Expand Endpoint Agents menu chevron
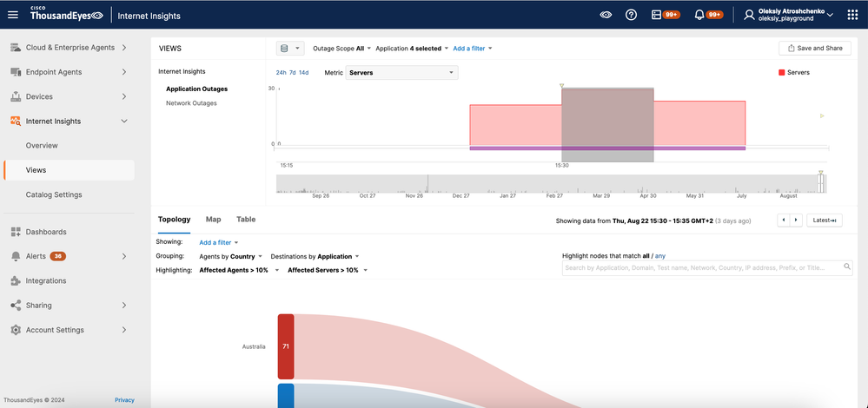The width and height of the screenshot is (868, 408). pos(124,72)
